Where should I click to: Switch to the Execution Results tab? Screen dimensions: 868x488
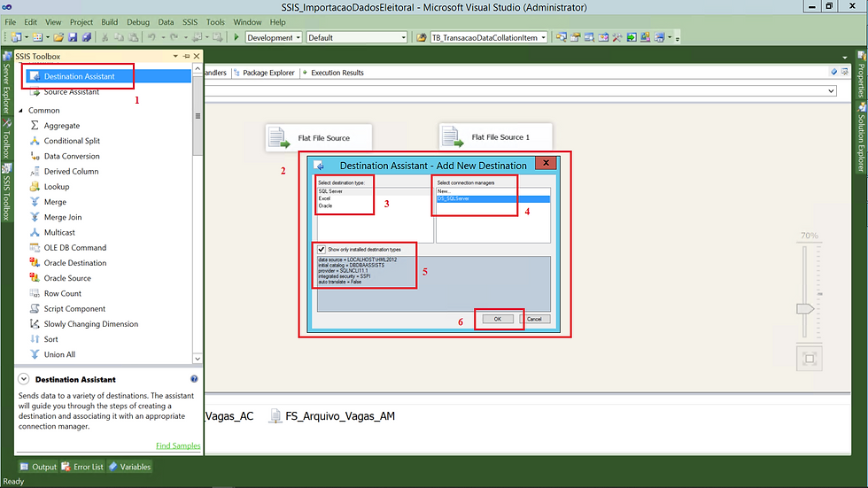click(333, 73)
